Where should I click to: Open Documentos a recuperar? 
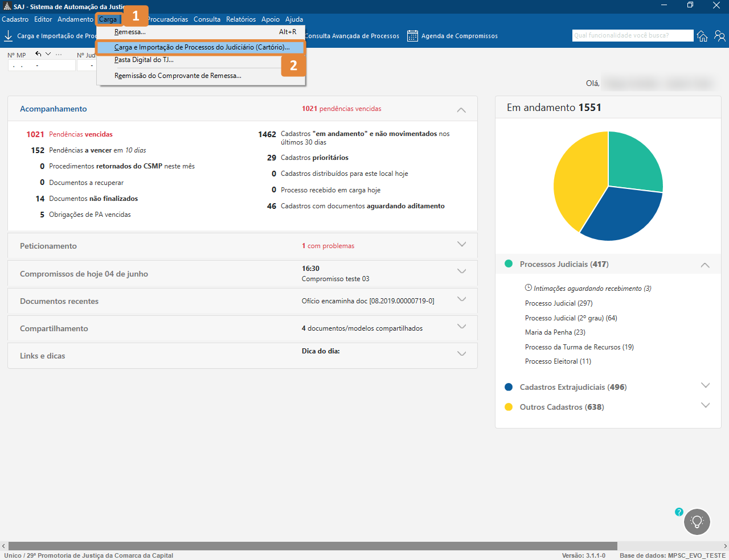point(81,183)
